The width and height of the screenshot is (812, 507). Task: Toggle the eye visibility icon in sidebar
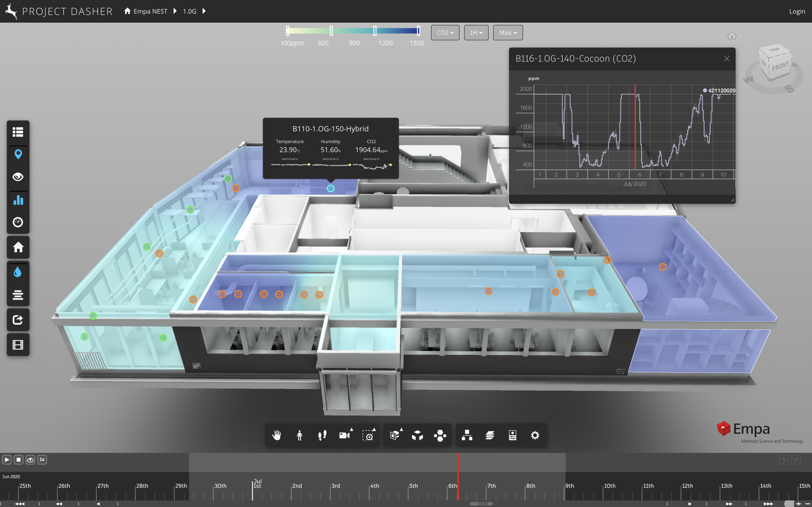coord(18,177)
